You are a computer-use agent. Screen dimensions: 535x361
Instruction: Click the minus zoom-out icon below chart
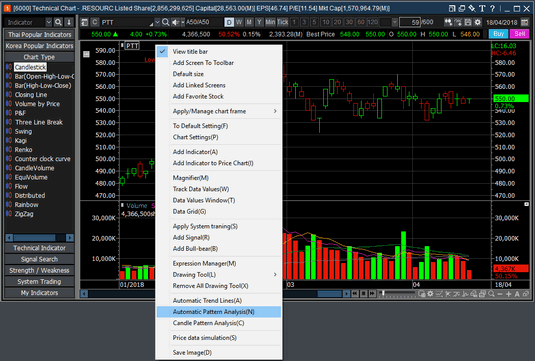(x=500, y=294)
